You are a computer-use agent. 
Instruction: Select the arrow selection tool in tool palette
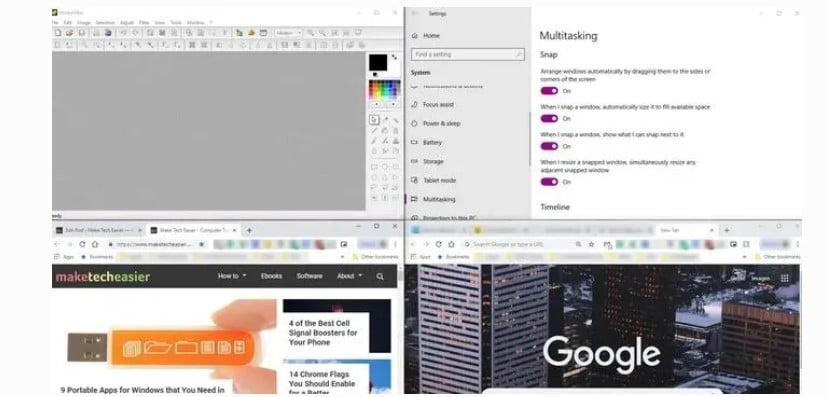click(374, 120)
